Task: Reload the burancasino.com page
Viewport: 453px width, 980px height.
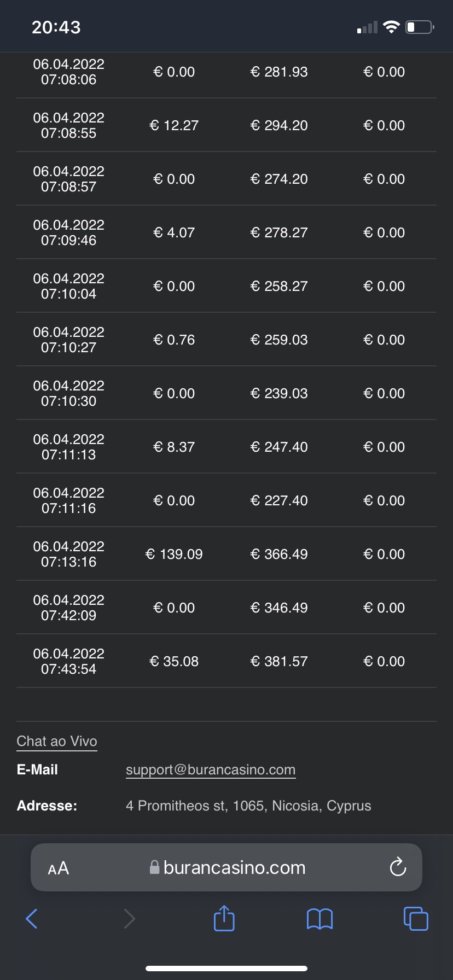Action: point(398,867)
